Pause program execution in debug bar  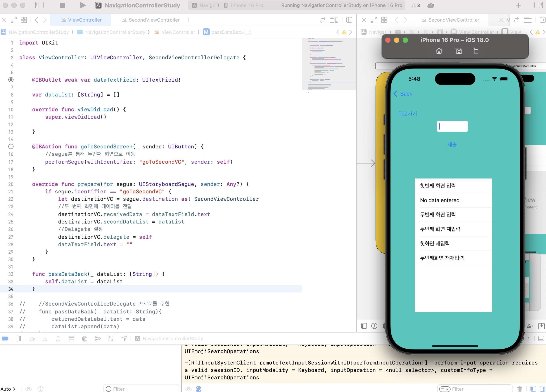[x=19, y=339]
